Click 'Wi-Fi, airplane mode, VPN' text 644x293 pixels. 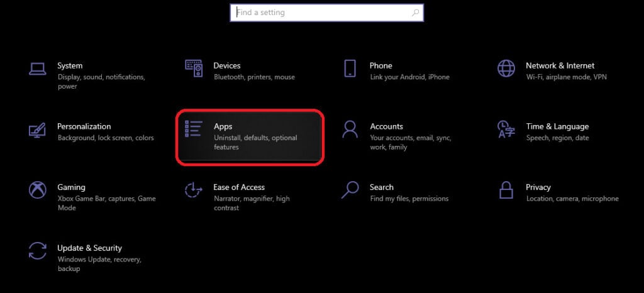click(x=567, y=77)
